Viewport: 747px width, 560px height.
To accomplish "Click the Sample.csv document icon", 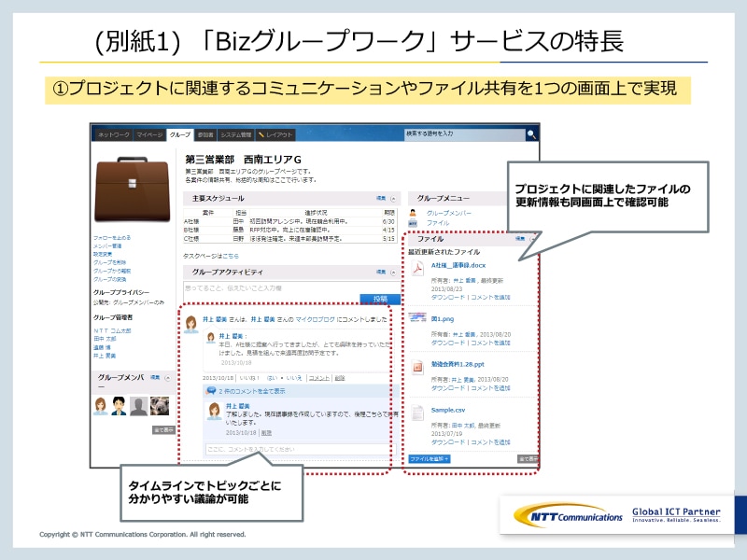I will pyautogui.click(x=417, y=413).
